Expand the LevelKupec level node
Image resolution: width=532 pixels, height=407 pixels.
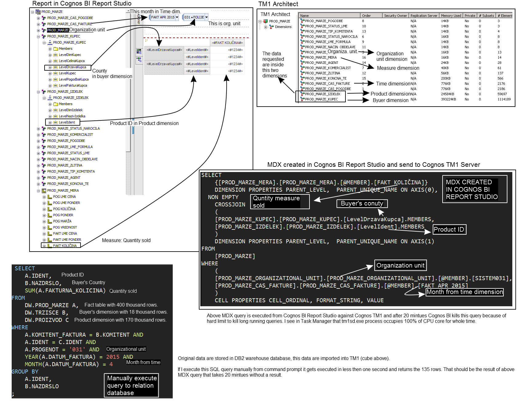pos(50,73)
